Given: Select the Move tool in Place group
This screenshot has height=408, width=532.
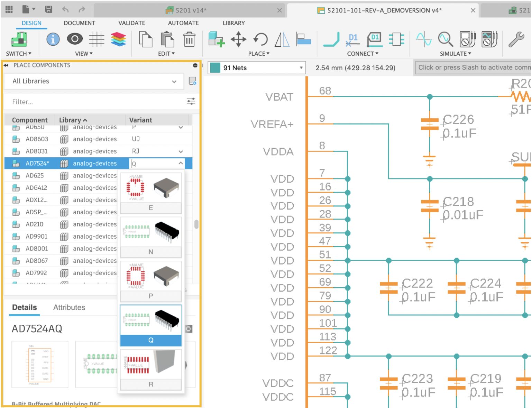Looking at the screenshot, I should pyautogui.click(x=238, y=39).
